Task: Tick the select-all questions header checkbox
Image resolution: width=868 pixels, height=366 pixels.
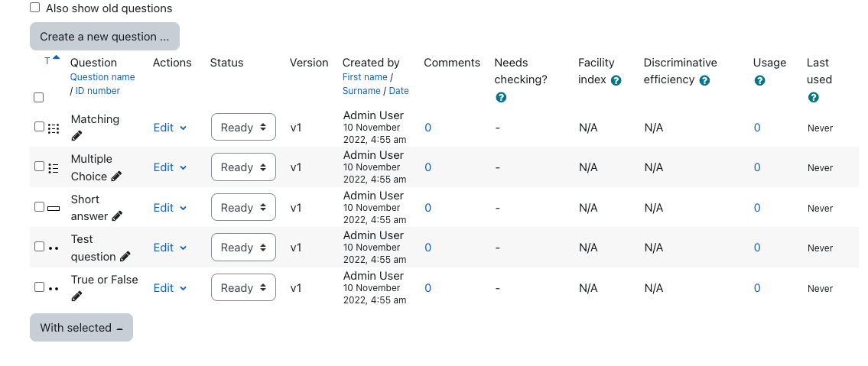Action: tap(39, 98)
